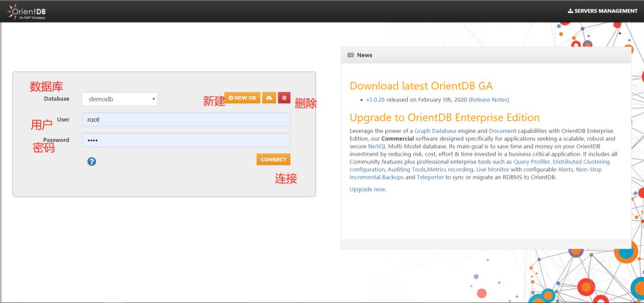This screenshot has width=644, height=303.
Task: Open the Query Profiler link
Action: 531,162
